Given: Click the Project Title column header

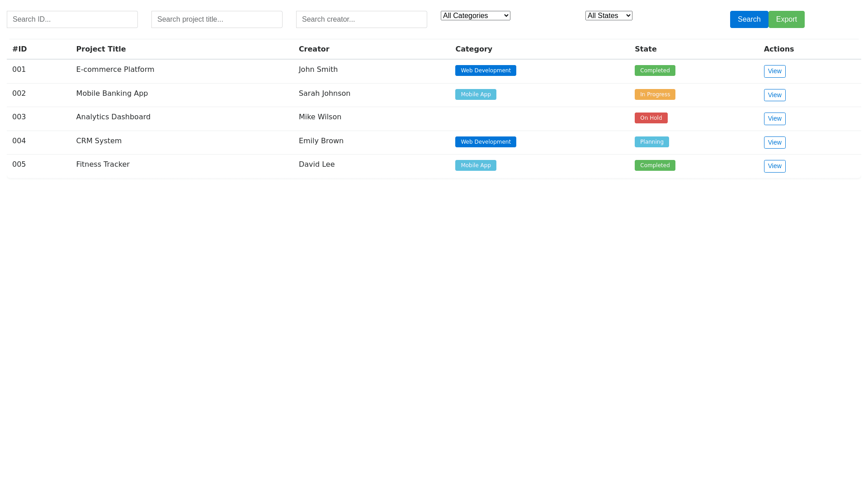Looking at the screenshot, I should [x=101, y=49].
